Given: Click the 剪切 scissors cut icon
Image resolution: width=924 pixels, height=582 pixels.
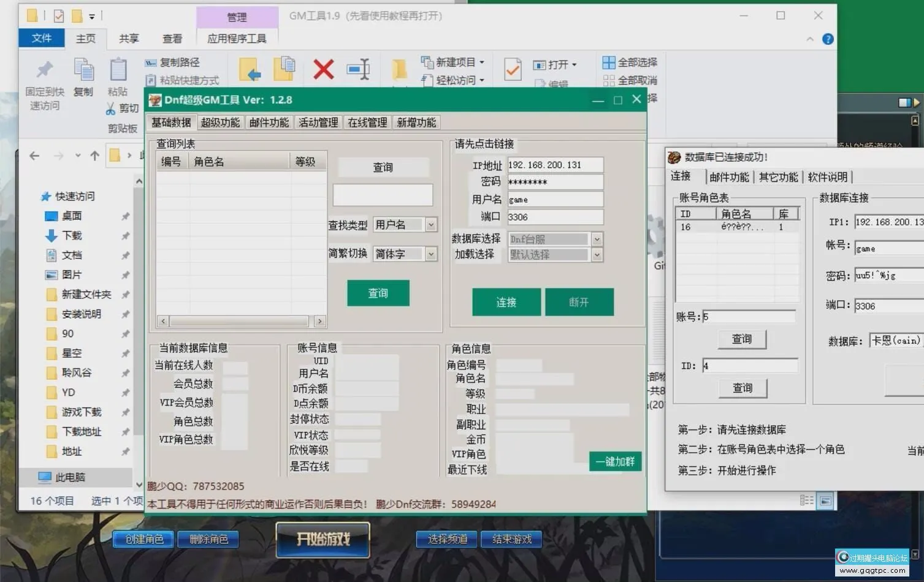Looking at the screenshot, I should [112, 108].
